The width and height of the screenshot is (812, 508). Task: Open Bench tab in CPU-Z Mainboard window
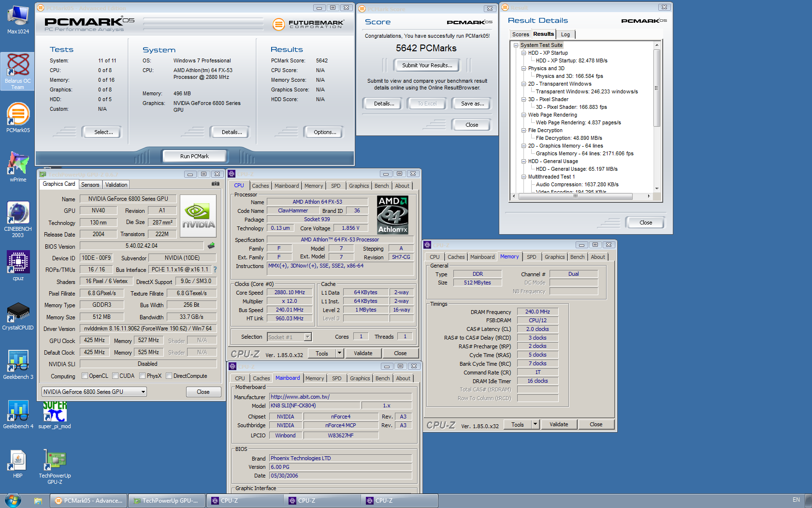[x=382, y=378]
